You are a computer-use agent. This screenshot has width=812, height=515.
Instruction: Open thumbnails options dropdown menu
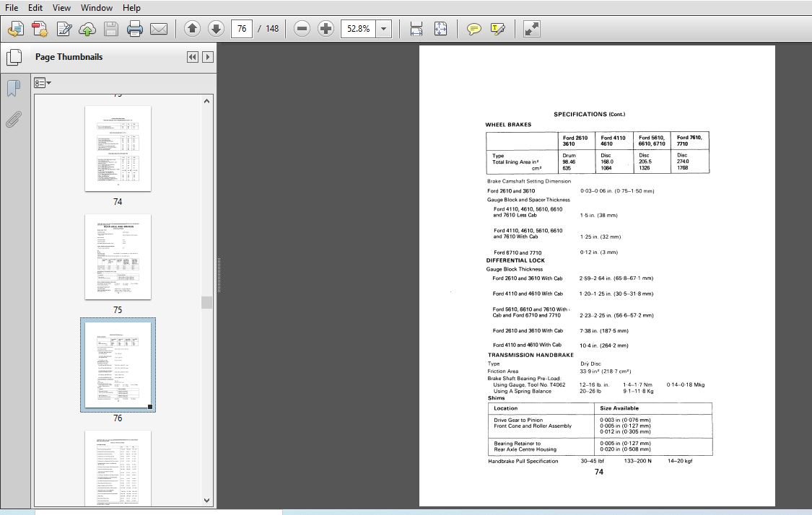[x=43, y=83]
